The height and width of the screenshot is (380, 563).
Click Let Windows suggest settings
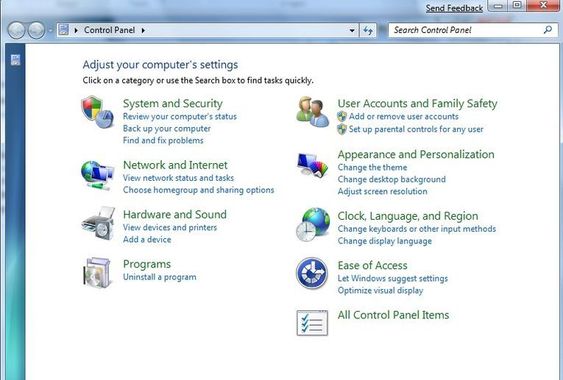(x=393, y=278)
